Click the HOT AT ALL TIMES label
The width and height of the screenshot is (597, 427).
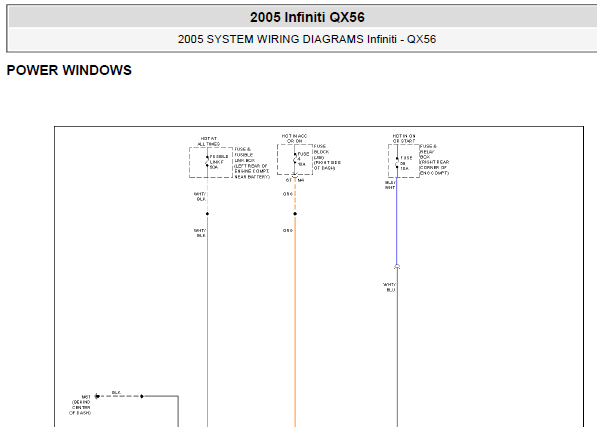coord(209,141)
